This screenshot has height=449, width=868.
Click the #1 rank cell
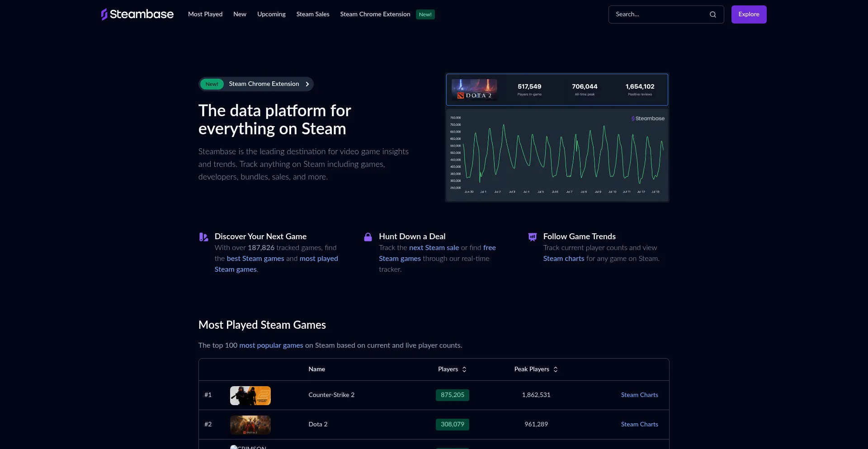(208, 395)
